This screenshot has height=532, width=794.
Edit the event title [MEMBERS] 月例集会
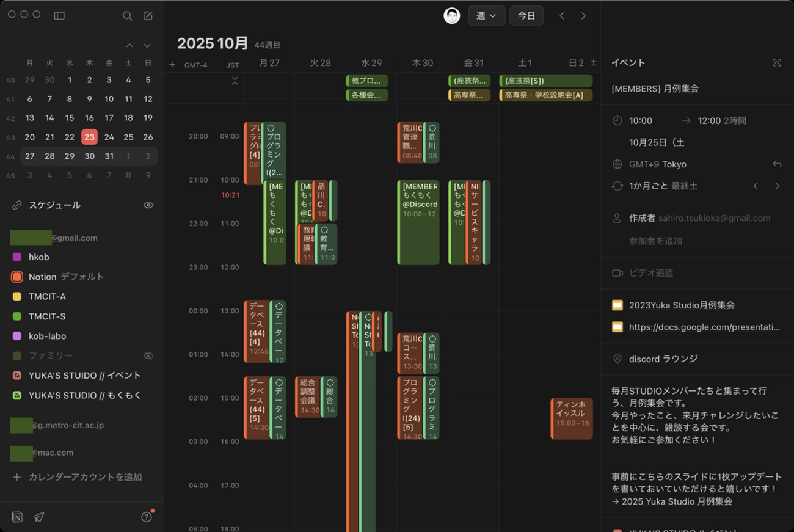655,89
